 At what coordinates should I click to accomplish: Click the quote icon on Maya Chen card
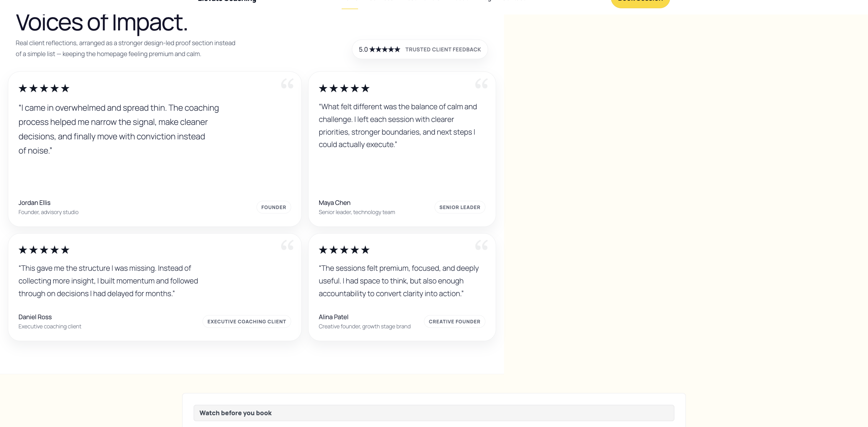click(x=481, y=84)
